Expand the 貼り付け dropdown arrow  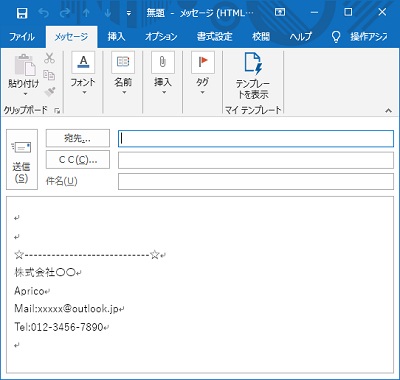point(25,94)
